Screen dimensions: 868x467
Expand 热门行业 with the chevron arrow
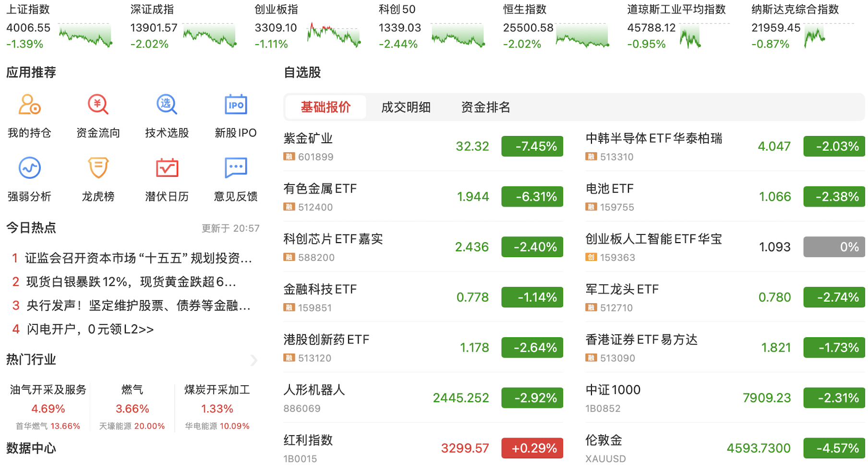pos(254,360)
